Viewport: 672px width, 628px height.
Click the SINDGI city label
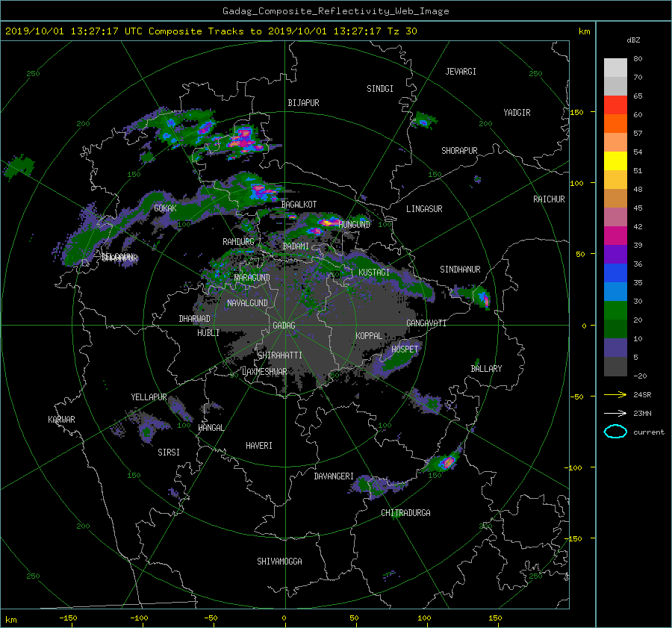coord(380,89)
